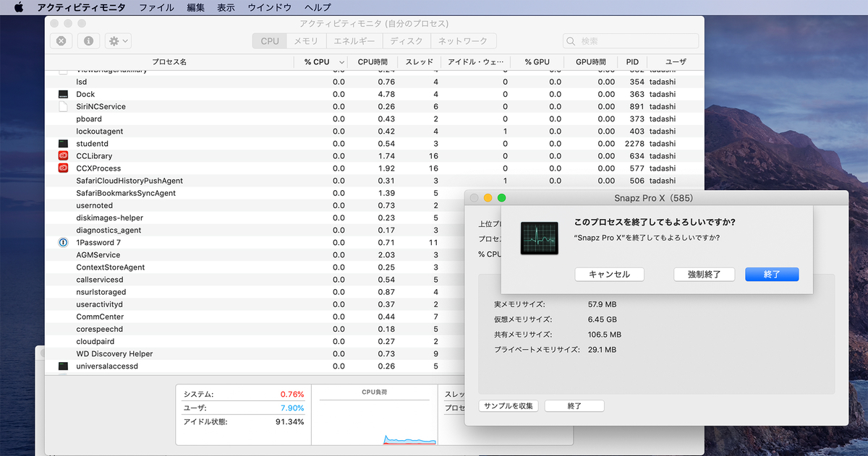This screenshot has width=868, height=456.
Task: Switch to the CPU tab
Action: (269, 41)
